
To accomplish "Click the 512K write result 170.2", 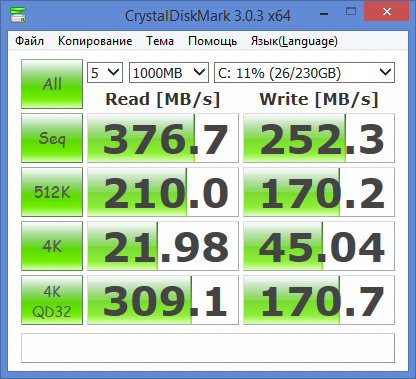I will (x=319, y=192).
